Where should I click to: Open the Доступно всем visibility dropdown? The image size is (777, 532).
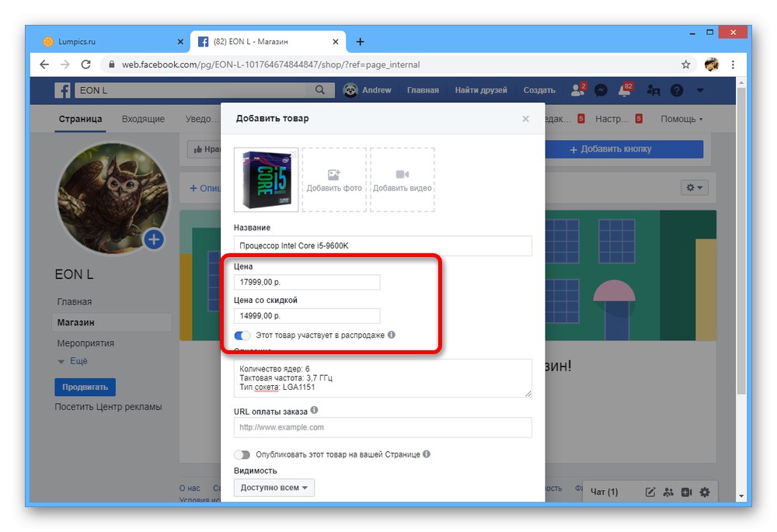click(x=274, y=488)
